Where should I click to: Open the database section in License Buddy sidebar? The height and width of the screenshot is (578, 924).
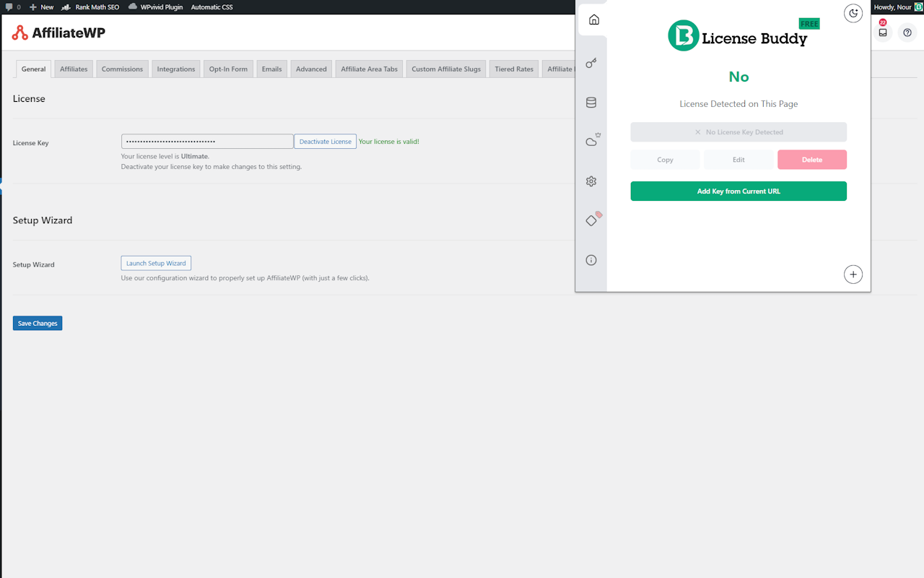[591, 103]
